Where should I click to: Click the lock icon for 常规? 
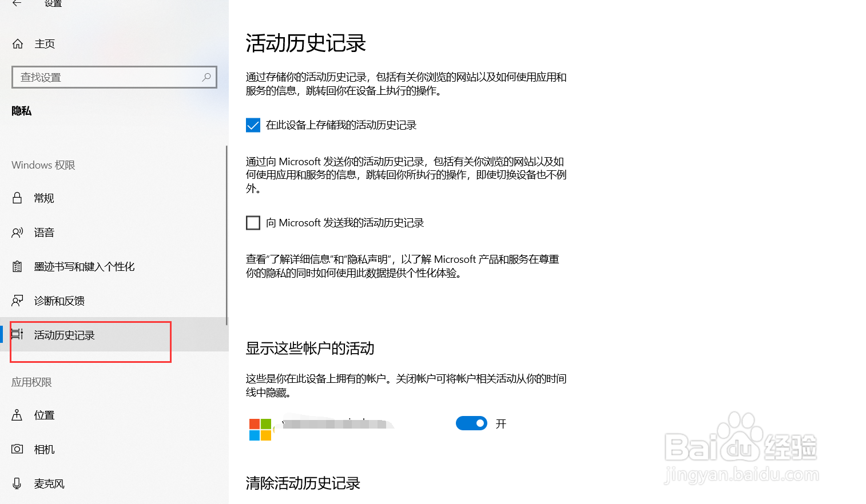[17, 198]
